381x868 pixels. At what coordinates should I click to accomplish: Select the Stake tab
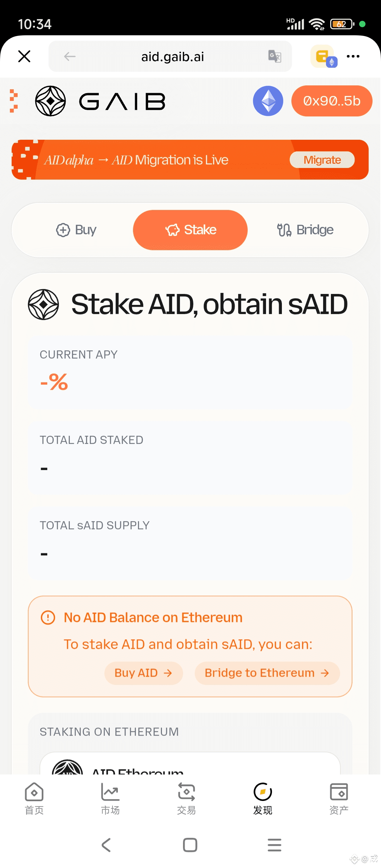click(x=190, y=230)
